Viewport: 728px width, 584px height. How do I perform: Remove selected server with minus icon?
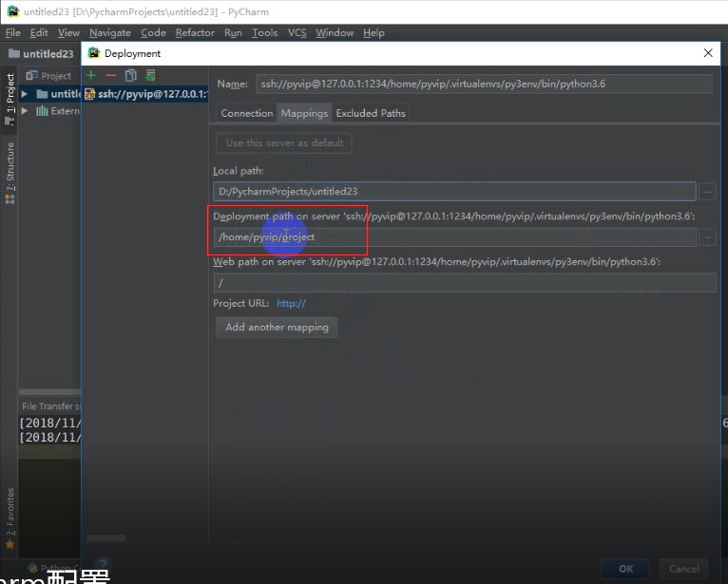point(110,75)
